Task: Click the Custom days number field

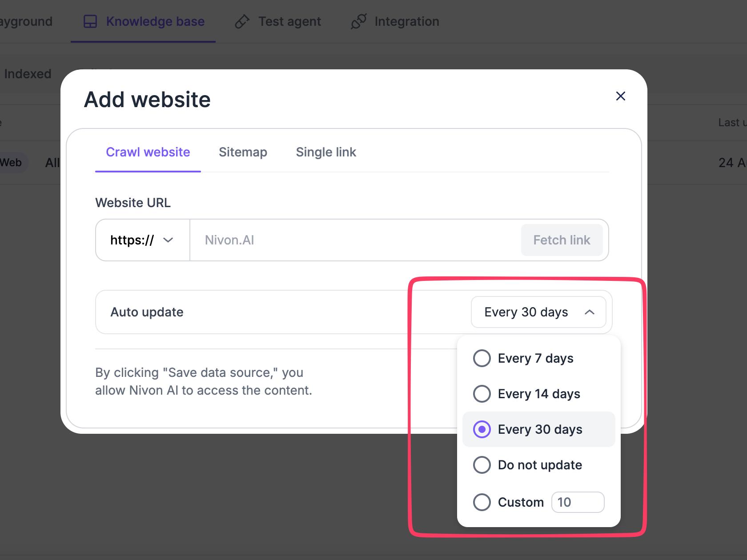Action: coord(578,502)
